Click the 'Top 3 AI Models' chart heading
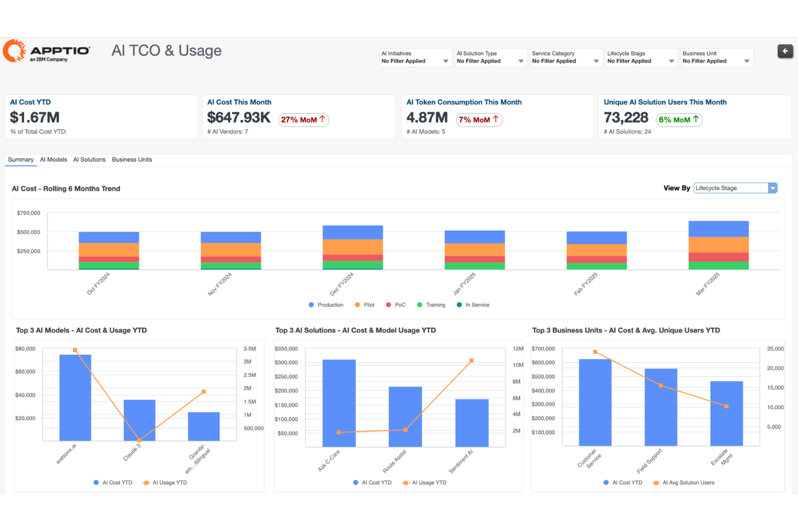The image size is (798, 532). pos(81,330)
